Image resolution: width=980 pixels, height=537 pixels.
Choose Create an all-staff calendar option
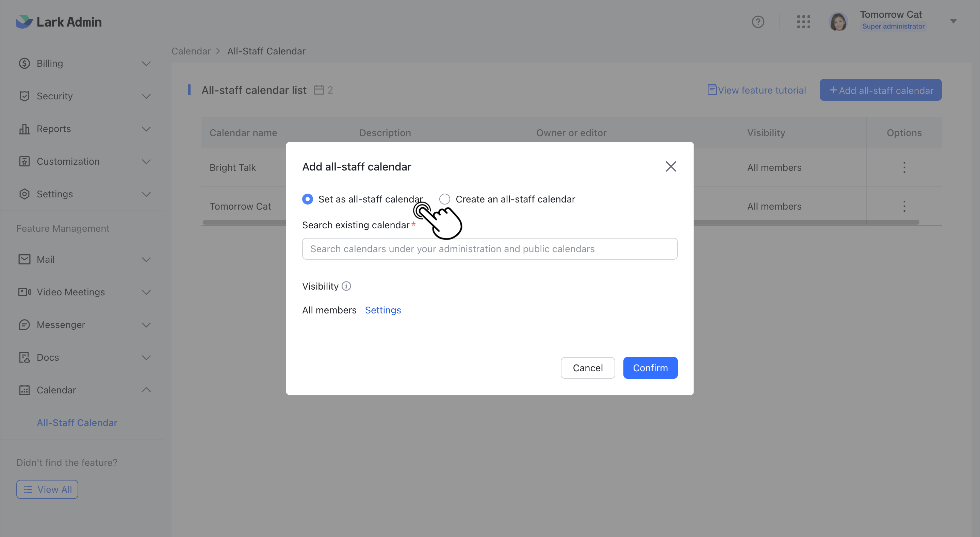[444, 199]
